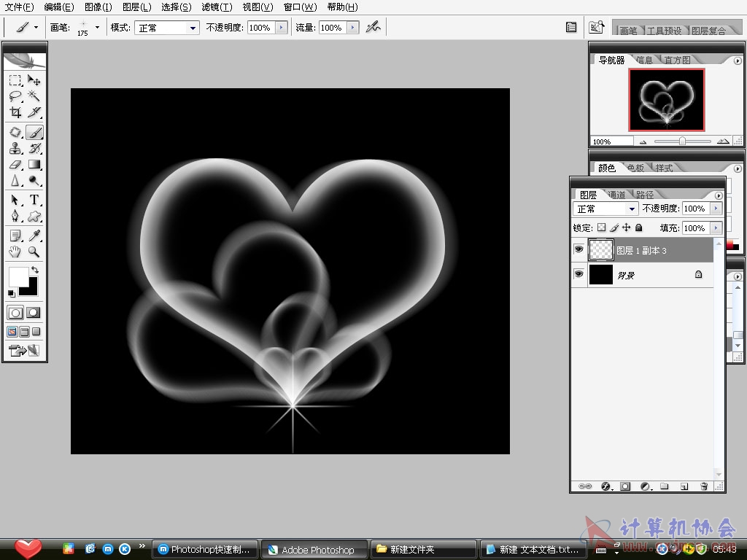Select the Slice tool
This screenshot has height=560, width=747.
pyautogui.click(x=34, y=112)
